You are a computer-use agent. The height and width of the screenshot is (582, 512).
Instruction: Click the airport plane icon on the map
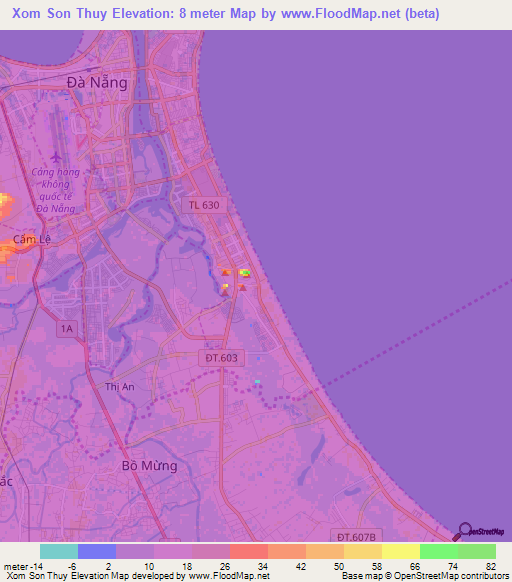[56, 157]
